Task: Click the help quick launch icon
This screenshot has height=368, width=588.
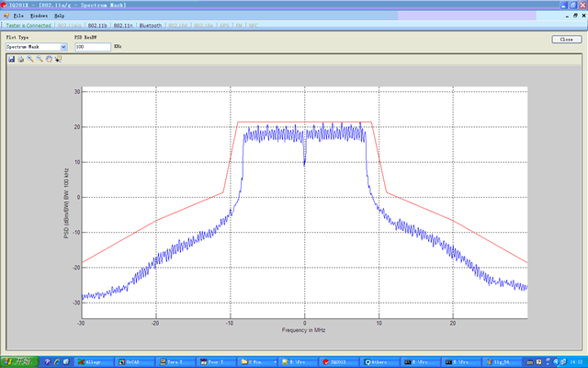Action: tap(48, 362)
